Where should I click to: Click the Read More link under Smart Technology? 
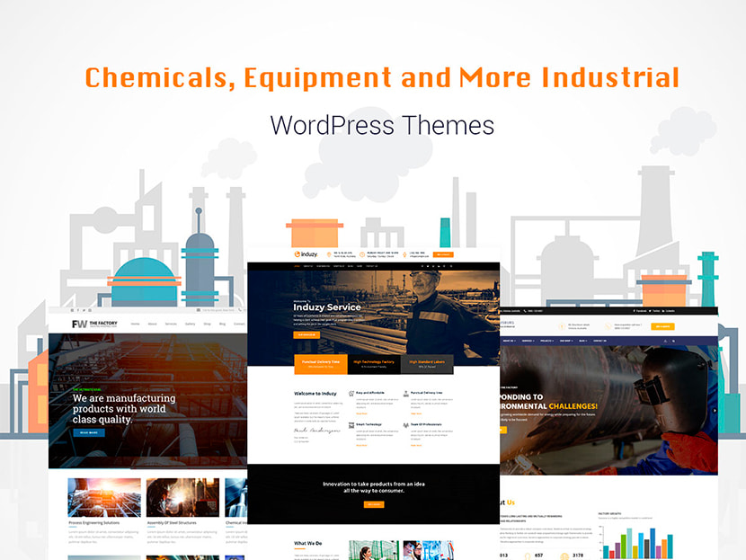coord(361,445)
